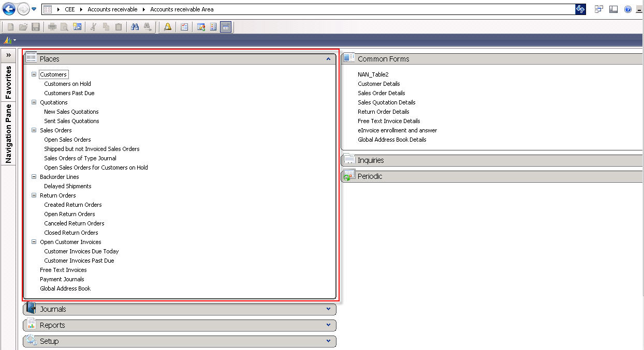Open Customer Details form
This screenshot has width=644, height=350.
point(378,84)
